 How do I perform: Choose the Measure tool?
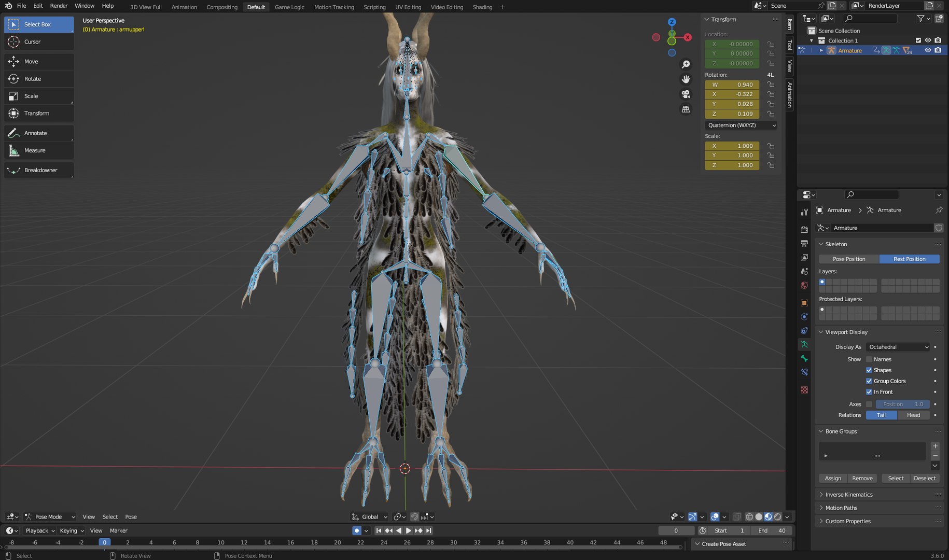point(39,150)
